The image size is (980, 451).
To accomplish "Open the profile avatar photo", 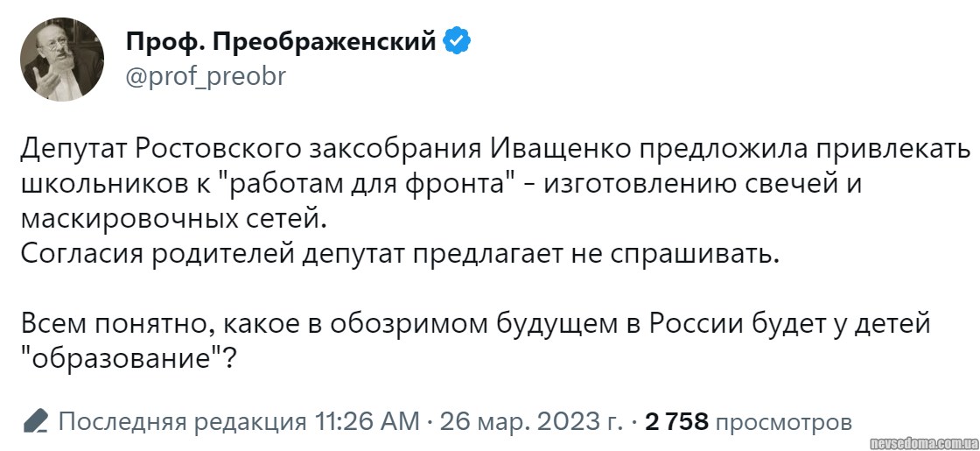I will [62, 60].
